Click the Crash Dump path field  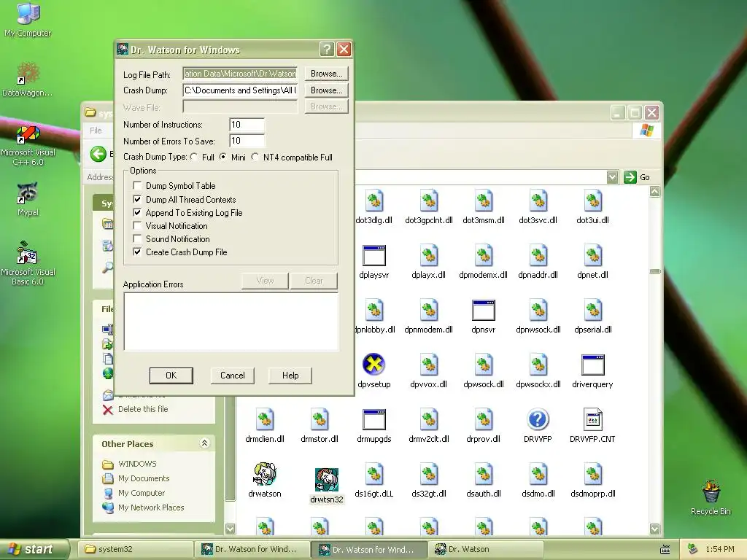pyautogui.click(x=240, y=90)
